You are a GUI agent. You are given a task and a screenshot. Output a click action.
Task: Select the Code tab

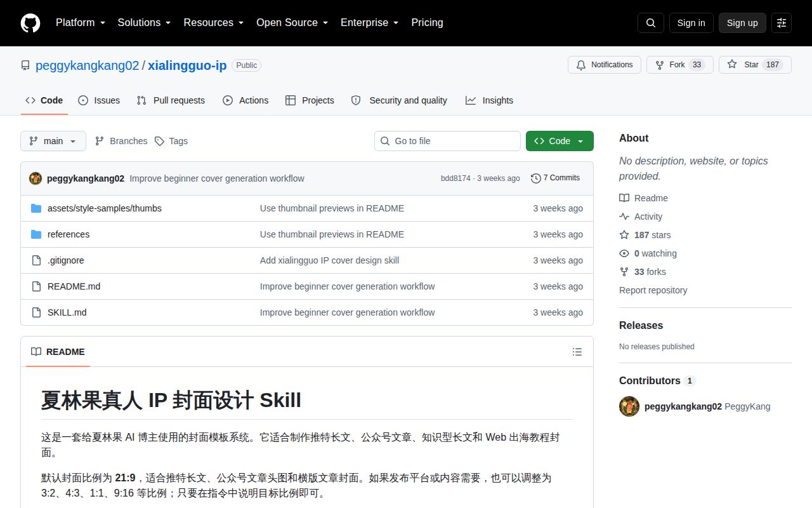[x=44, y=100]
